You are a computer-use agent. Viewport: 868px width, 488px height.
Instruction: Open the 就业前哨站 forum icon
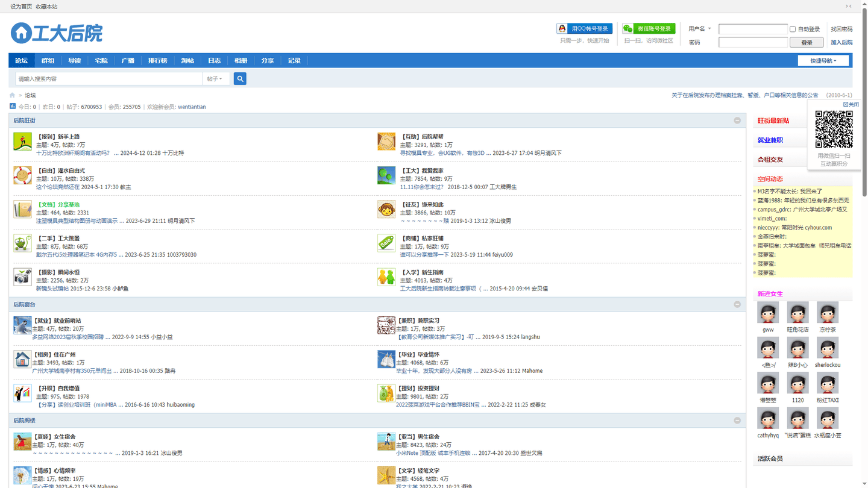[x=22, y=325]
